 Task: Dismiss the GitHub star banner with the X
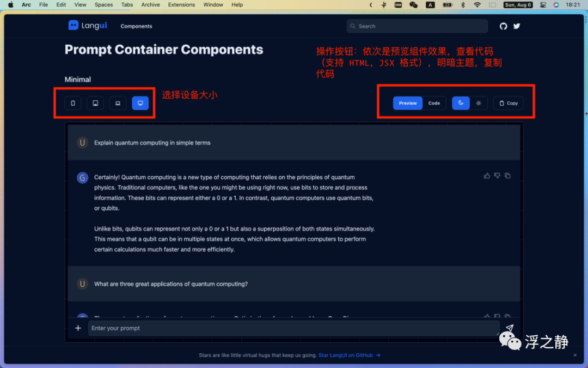pos(575,355)
